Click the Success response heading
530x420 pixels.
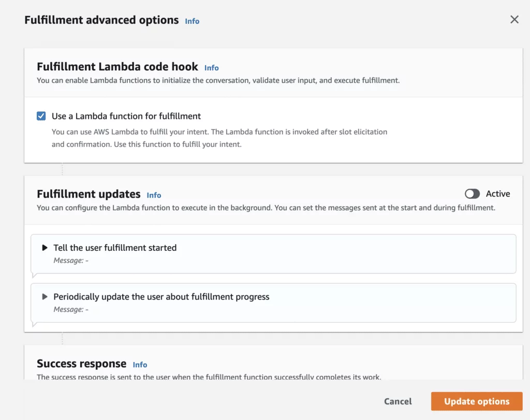81,364
